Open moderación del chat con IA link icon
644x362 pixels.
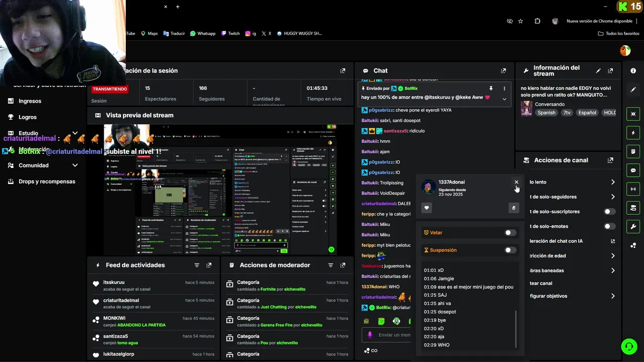click(x=613, y=241)
